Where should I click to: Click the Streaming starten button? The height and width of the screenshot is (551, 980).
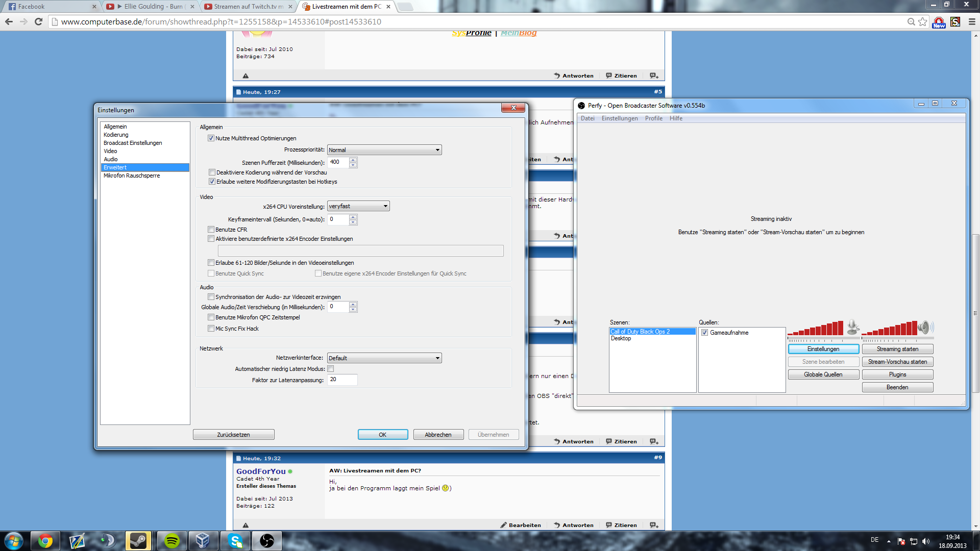(x=897, y=349)
